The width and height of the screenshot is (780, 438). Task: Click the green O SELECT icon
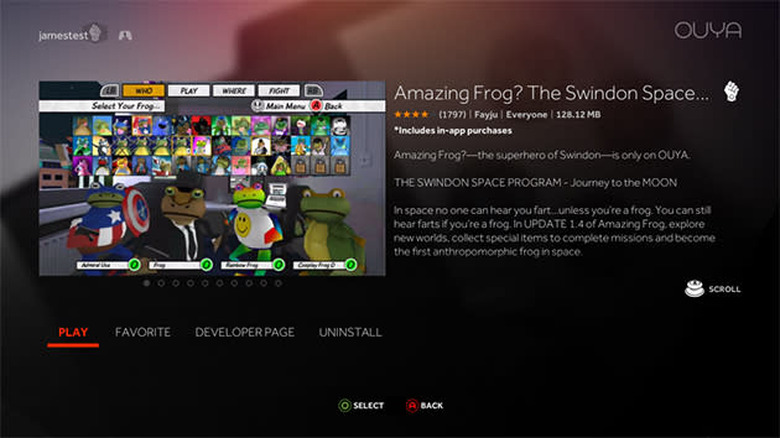(x=344, y=406)
